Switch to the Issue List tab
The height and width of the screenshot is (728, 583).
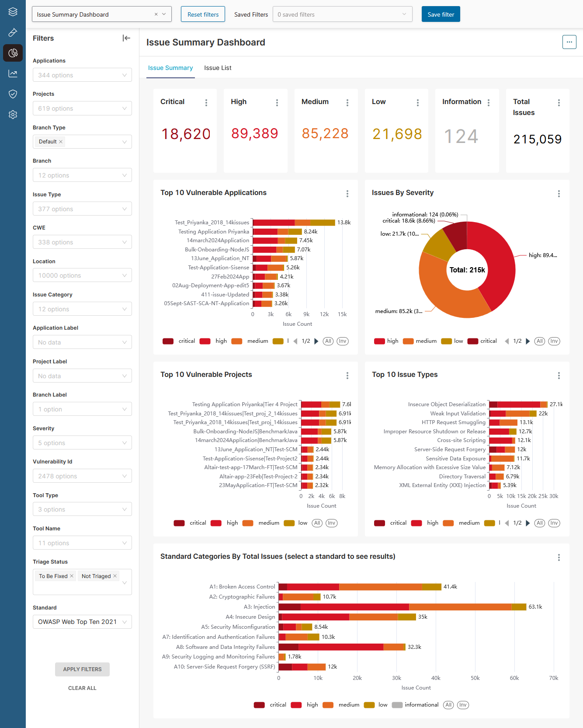point(218,68)
